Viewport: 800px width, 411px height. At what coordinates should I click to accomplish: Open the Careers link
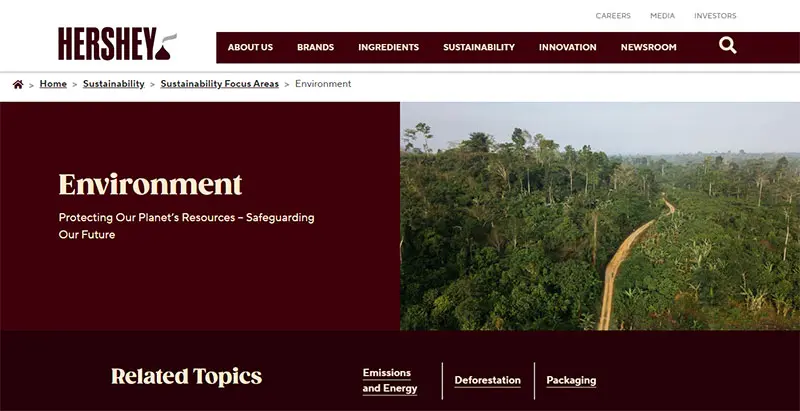point(613,16)
